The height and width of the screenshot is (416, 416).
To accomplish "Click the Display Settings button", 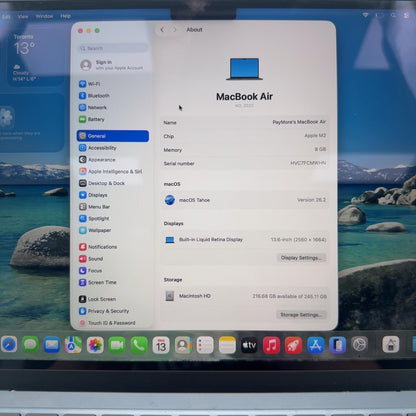I will point(301,258).
